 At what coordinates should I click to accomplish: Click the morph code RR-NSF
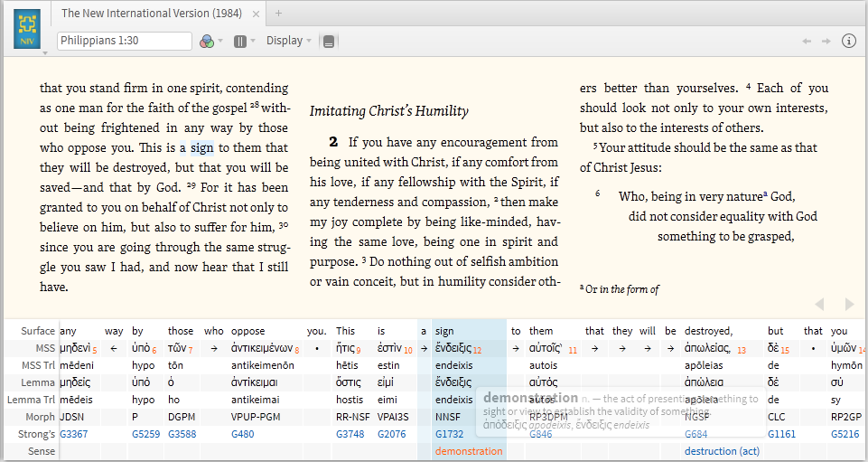tap(352, 417)
